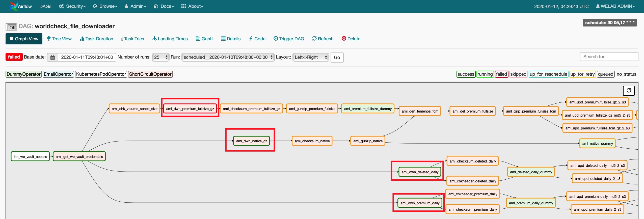644x219 pixels.
Task: Click the Airflow pinwheel logo
Action: 13,6
